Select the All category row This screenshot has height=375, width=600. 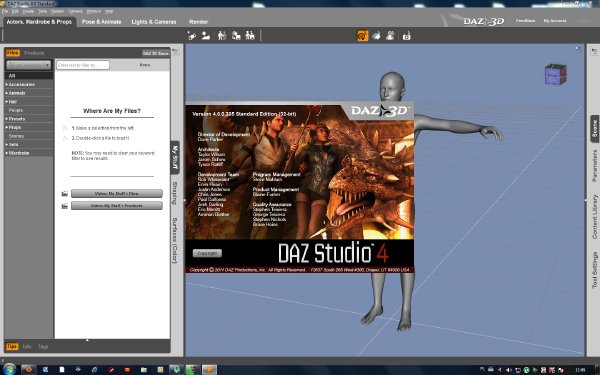tap(29, 76)
